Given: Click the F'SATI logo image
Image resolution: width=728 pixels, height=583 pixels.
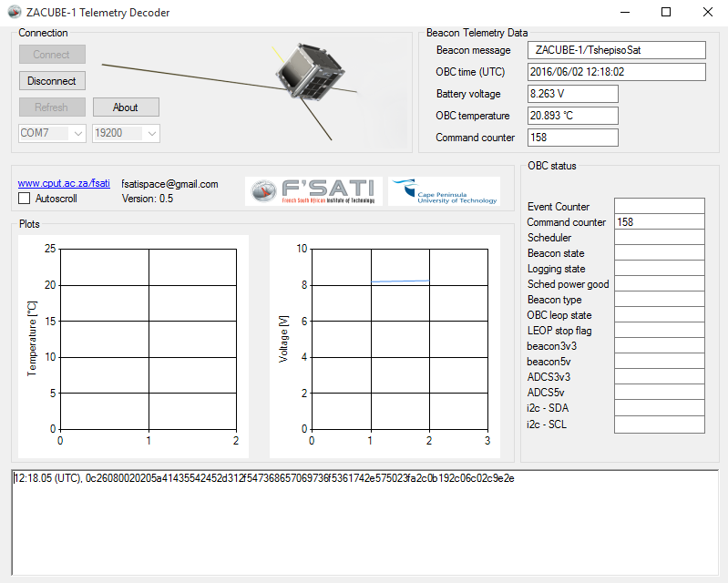Looking at the screenshot, I should [313, 191].
